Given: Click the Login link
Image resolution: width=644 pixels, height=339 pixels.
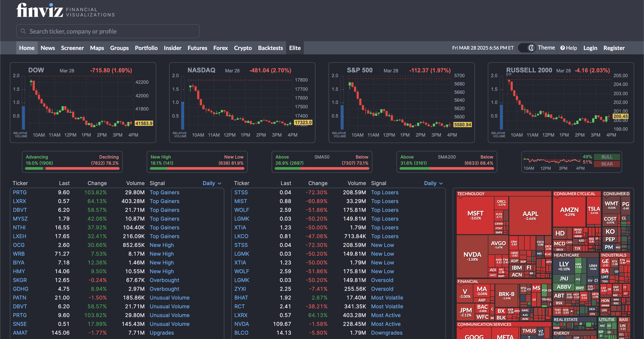Looking at the screenshot, I should point(590,48).
